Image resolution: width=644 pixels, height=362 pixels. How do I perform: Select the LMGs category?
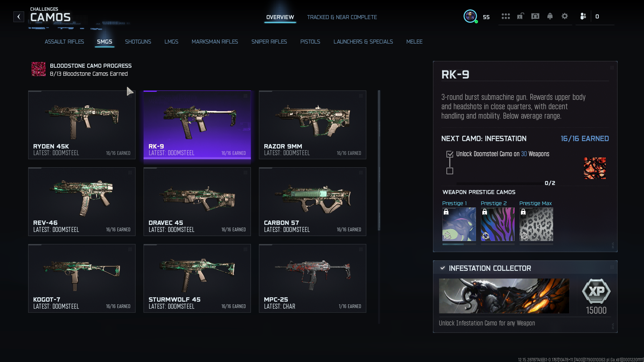pyautogui.click(x=171, y=42)
